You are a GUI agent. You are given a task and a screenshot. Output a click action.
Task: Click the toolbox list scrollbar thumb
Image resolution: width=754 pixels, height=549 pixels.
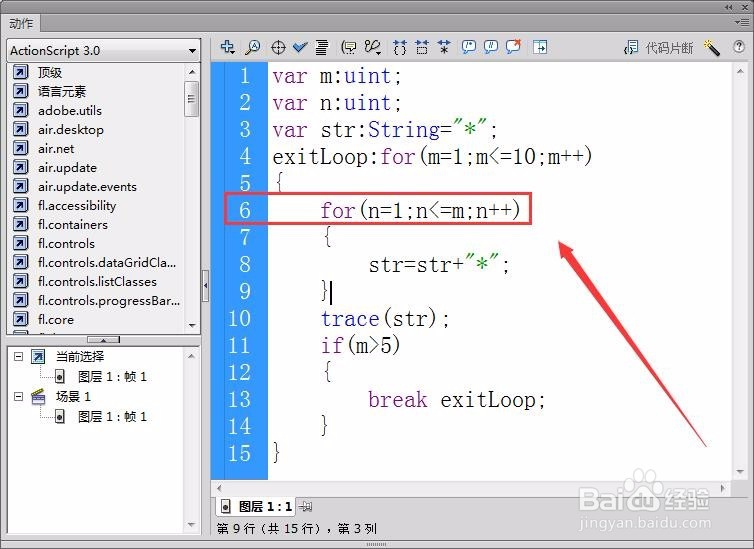(x=191, y=99)
